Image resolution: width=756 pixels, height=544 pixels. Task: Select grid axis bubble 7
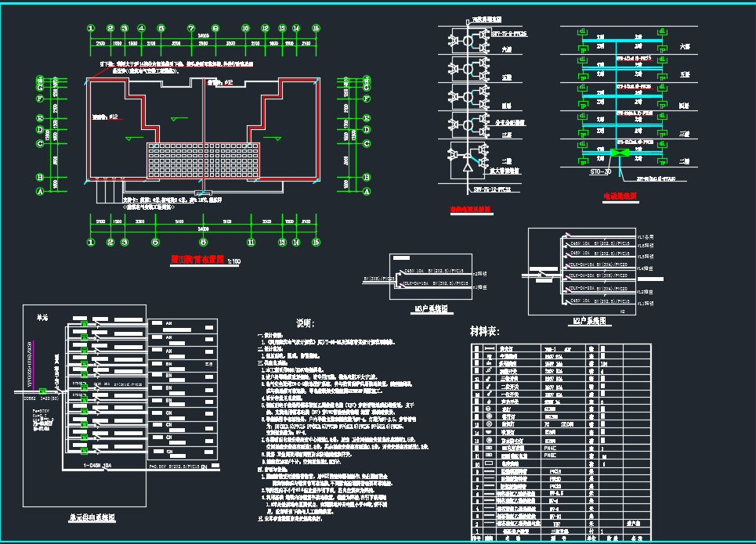click(191, 28)
